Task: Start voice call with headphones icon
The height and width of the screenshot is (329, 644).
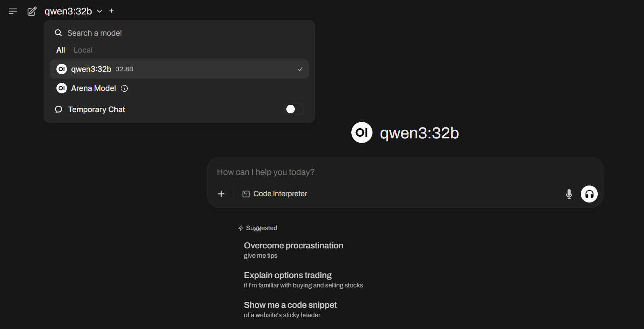Action: click(x=589, y=194)
